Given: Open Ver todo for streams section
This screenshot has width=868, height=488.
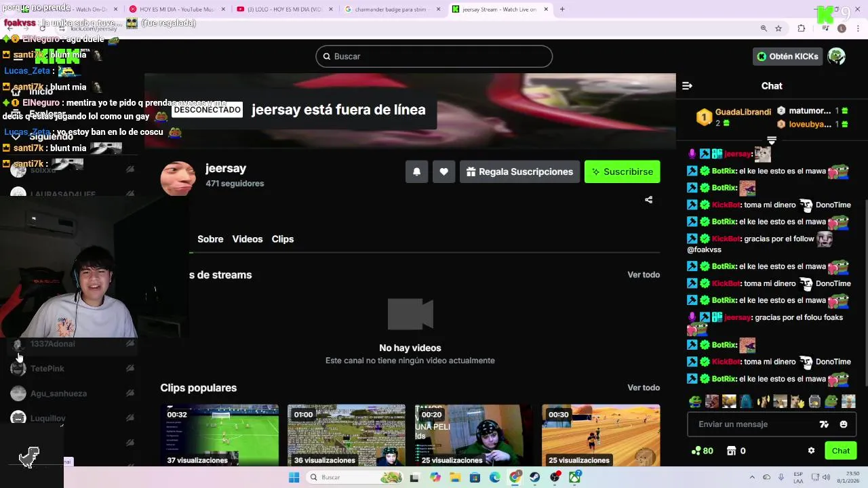Looking at the screenshot, I should click(x=644, y=274).
